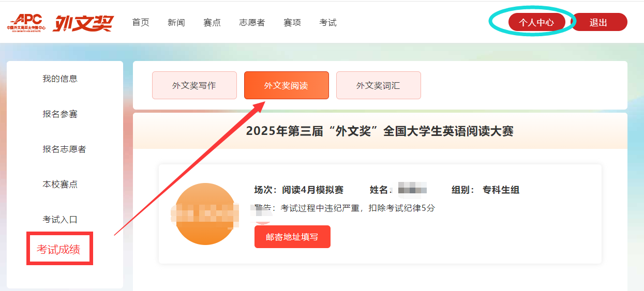Select 考试成绩 sidebar item
Image resolution: width=644 pixels, height=291 pixels.
(58, 250)
